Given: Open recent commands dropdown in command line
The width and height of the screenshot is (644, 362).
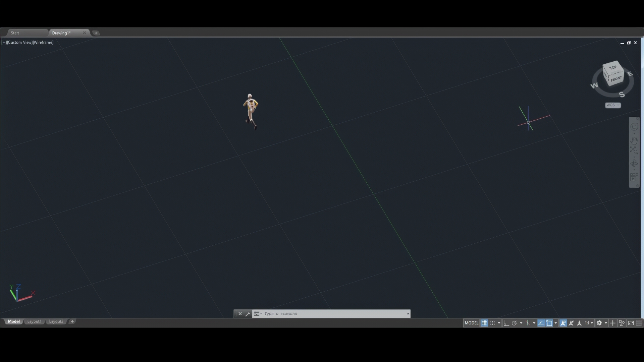Looking at the screenshot, I should [x=258, y=314].
